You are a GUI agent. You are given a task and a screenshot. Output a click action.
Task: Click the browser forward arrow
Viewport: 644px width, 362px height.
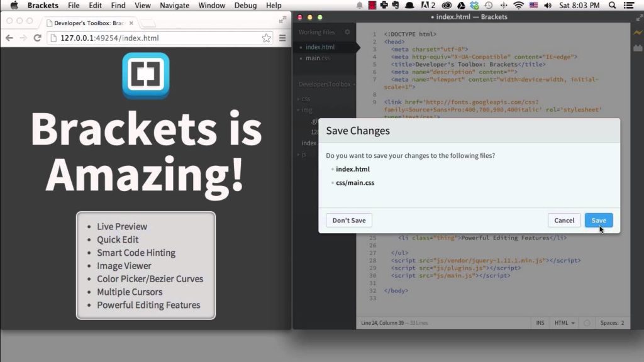[23, 38]
